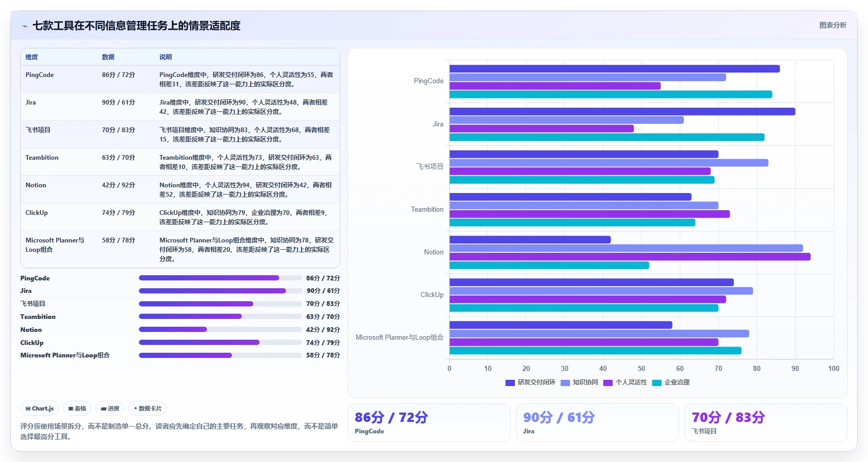Click the Jira 研发交付闭环 bar in chart
Viewport: 868px width, 462px height.
[623, 111]
